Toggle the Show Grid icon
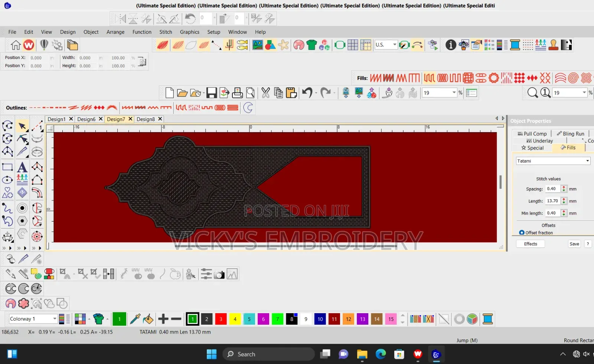This screenshot has width=594, height=364. (x=353, y=45)
